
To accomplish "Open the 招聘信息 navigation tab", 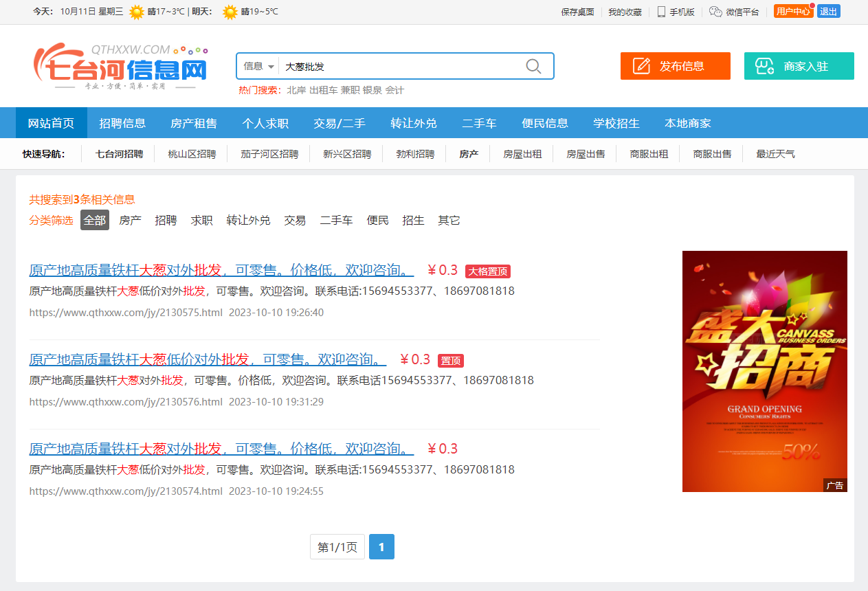I will tap(122, 123).
